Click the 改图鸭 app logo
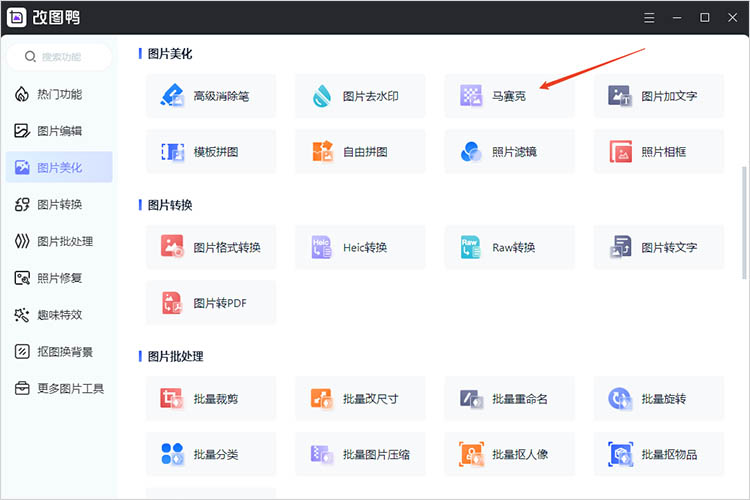Viewport: 750px width, 500px height. [17, 18]
